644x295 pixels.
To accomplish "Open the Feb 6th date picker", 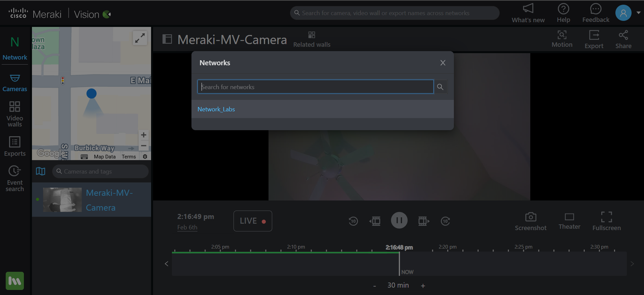I will click(187, 227).
